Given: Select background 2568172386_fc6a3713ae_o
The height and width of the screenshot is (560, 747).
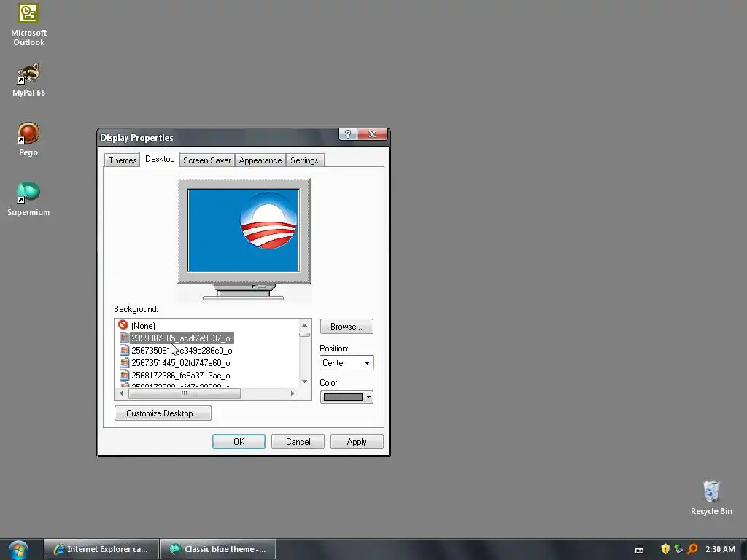Looking at the screenshot, I should point(181,376).
